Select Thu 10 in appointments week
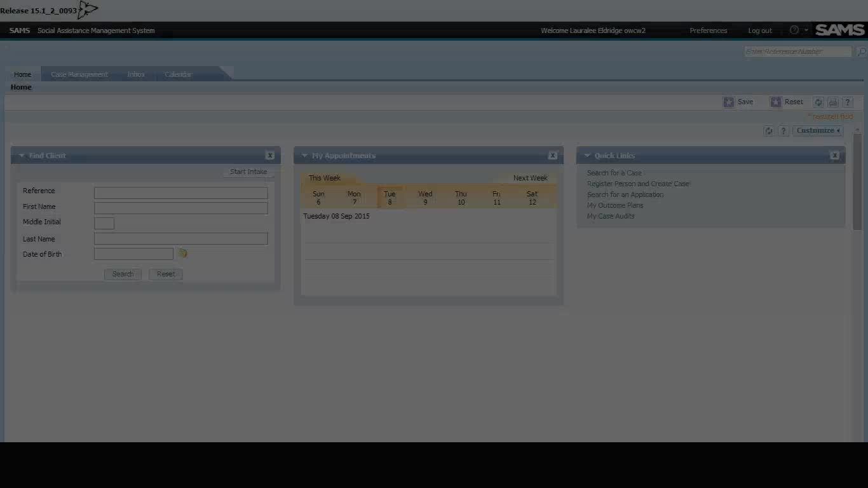 pos(461,198)
